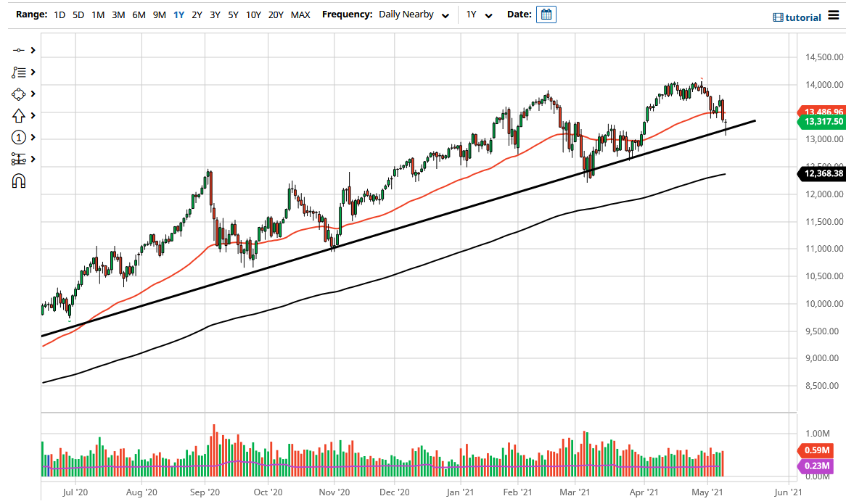Expand the line tool options chevron

click(x=32, y=50)
